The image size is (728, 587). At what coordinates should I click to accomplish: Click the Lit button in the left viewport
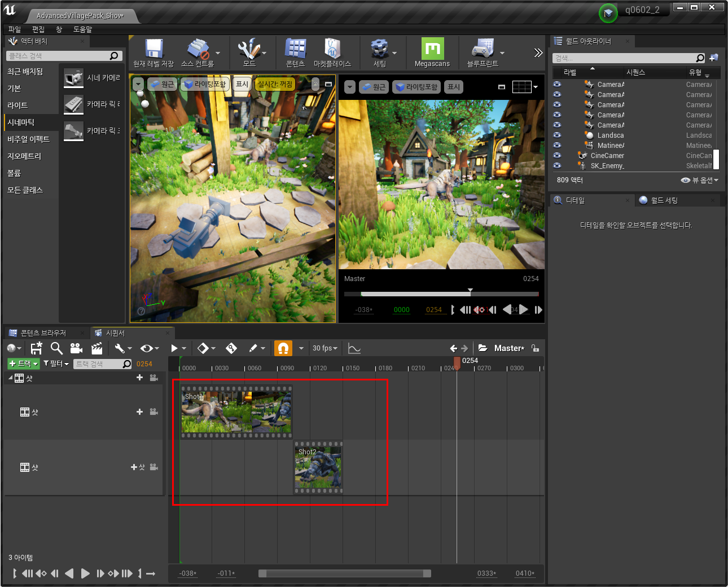(204, 84)
